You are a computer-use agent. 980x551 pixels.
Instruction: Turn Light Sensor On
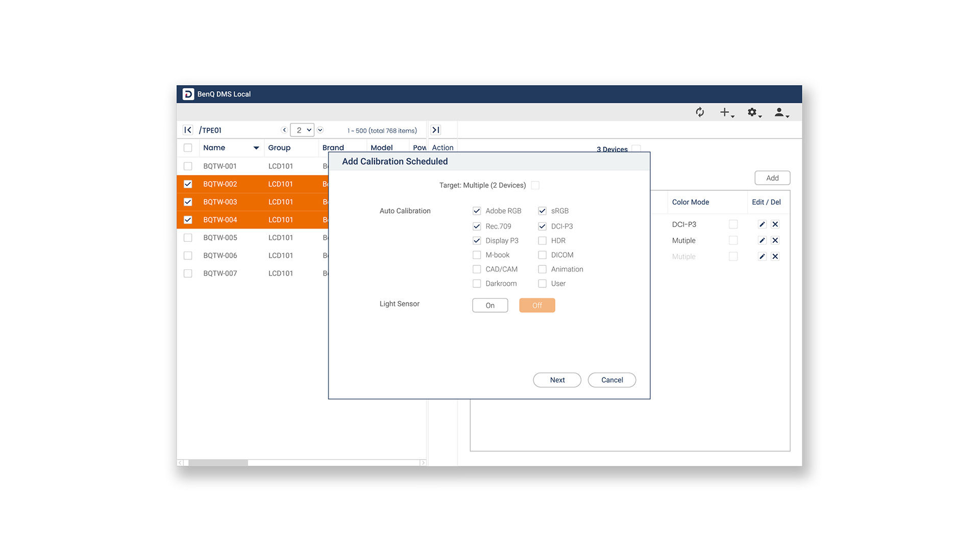[x=490, y=305]
